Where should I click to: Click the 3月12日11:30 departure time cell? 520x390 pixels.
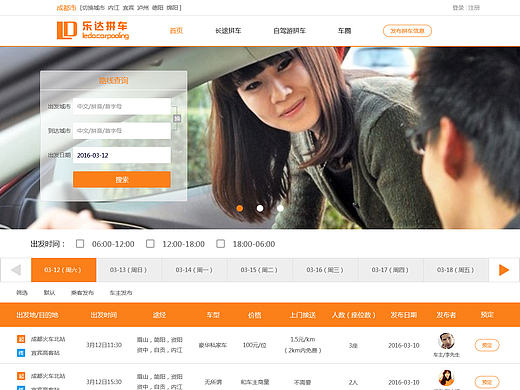(104, 345)
